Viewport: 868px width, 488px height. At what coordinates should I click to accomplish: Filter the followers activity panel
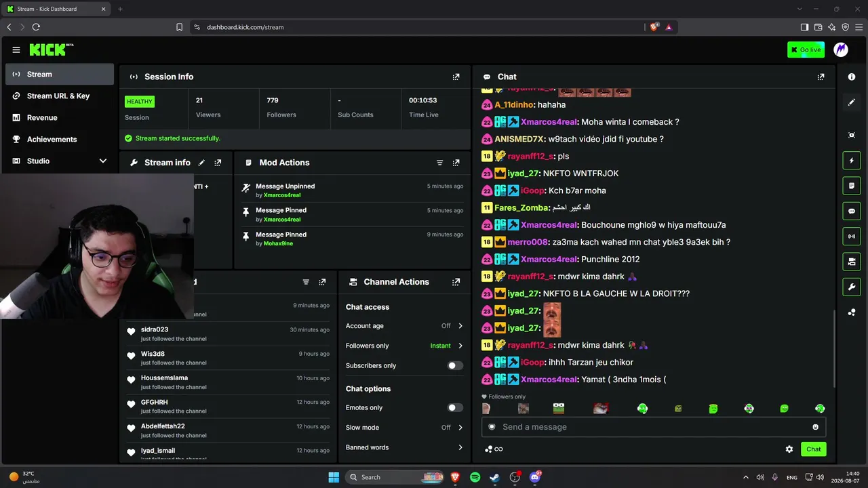[306, 282]
